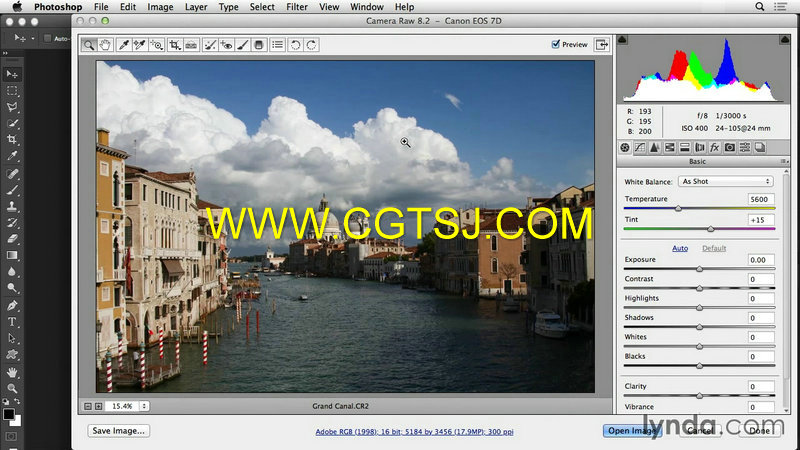
Task: Open the Basic panel flyout menu
Action: tap(784, 161)
